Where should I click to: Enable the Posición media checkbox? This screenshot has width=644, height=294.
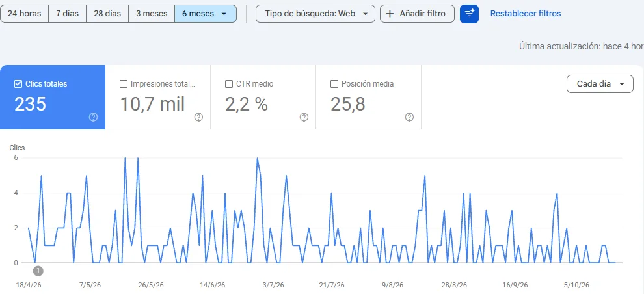334,84
